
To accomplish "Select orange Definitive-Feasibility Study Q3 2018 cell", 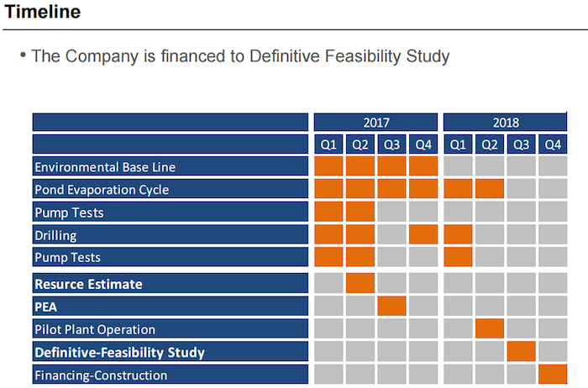I will pyautogui.click(x=521, y=352).
